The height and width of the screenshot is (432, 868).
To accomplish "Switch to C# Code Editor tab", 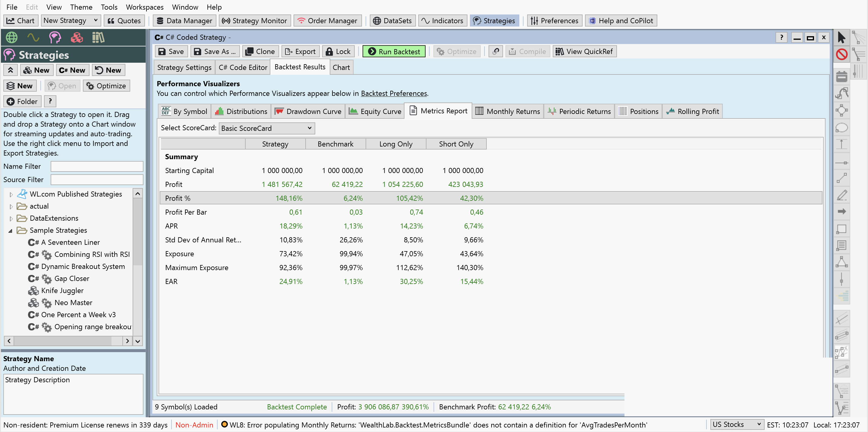I will [243, 68].
